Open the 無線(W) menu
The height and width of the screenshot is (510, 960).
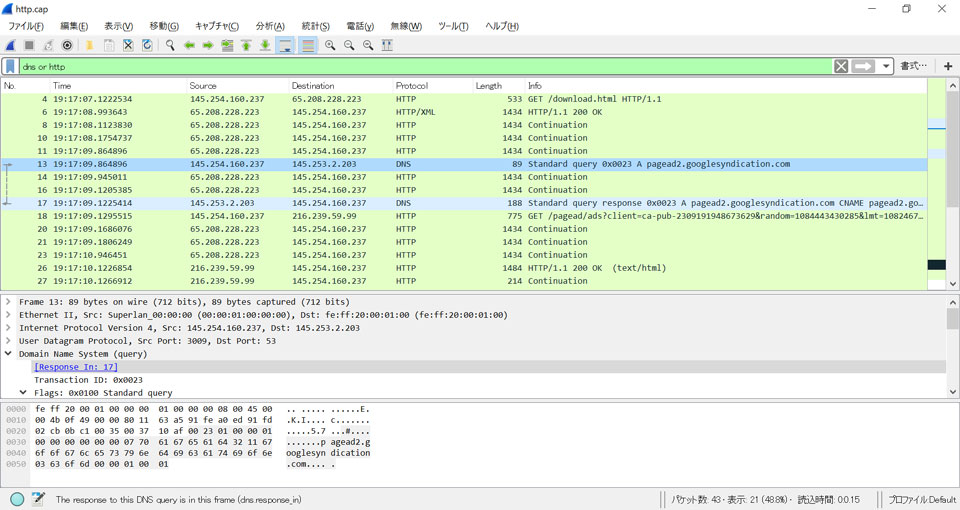point(406,26)
